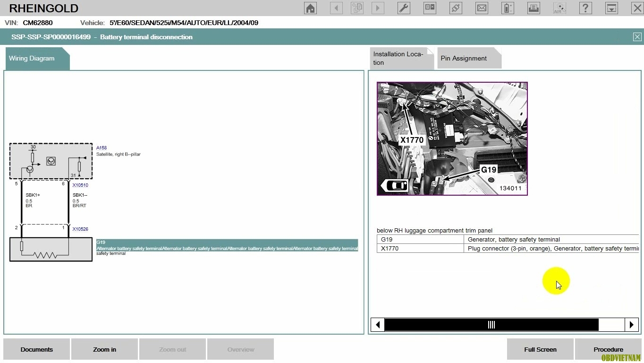Image resolution: width=644 pixels, height=363 pixels.
Task: Open the wrench settings icon
Action: pos(404,8)
